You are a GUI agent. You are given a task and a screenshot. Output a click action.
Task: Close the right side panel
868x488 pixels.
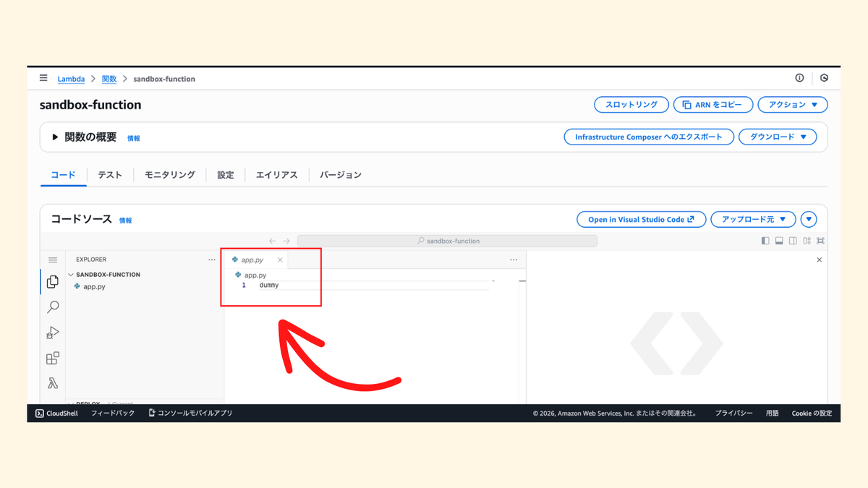coord(819,260)
